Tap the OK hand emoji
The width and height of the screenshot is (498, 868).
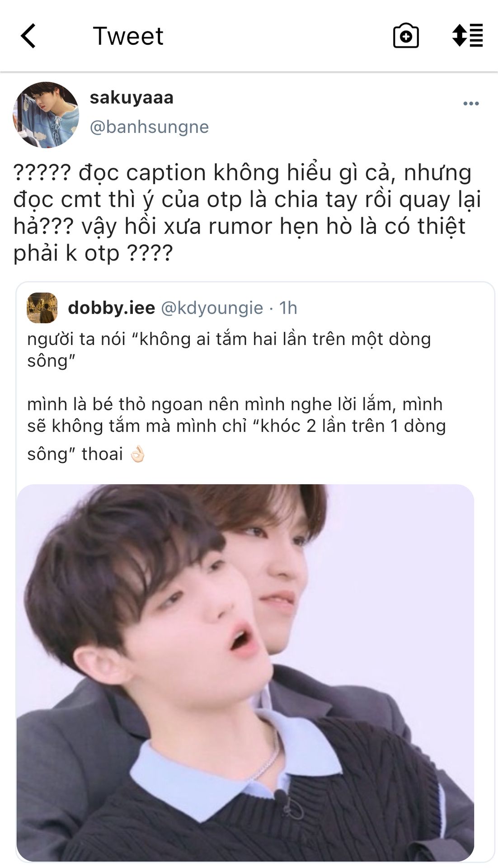coord(137,454)
